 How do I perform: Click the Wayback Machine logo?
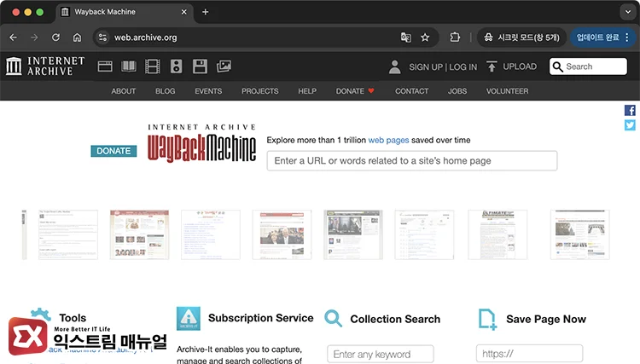(x=202, y=143)
